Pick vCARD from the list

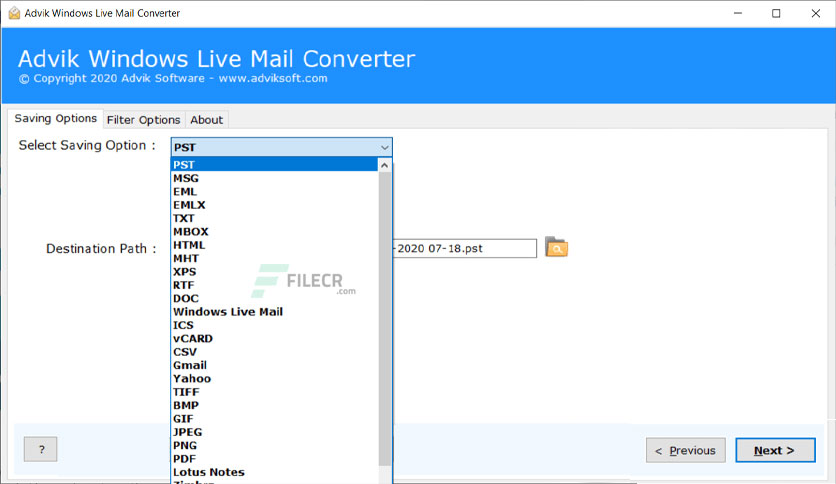pos(275,338)
